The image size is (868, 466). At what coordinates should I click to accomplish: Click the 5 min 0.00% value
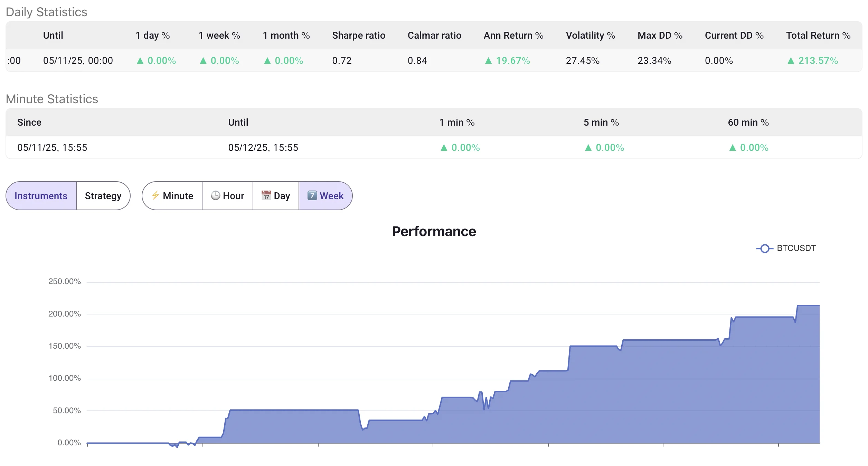click(604, 147)
